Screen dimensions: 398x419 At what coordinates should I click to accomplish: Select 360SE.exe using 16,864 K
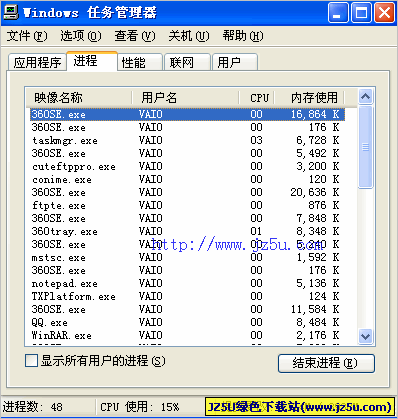point(187,114)
